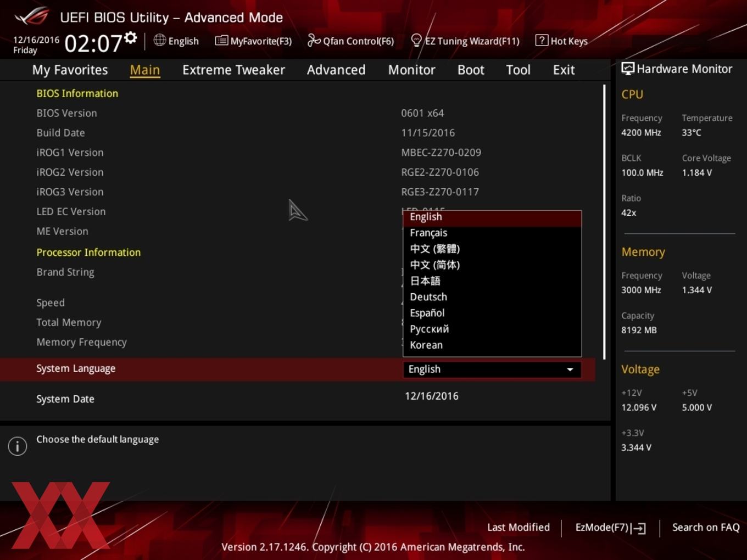The width and height of the screenshot is (747, 560).
Task: Open the Advanced tab
Action: 336,70
